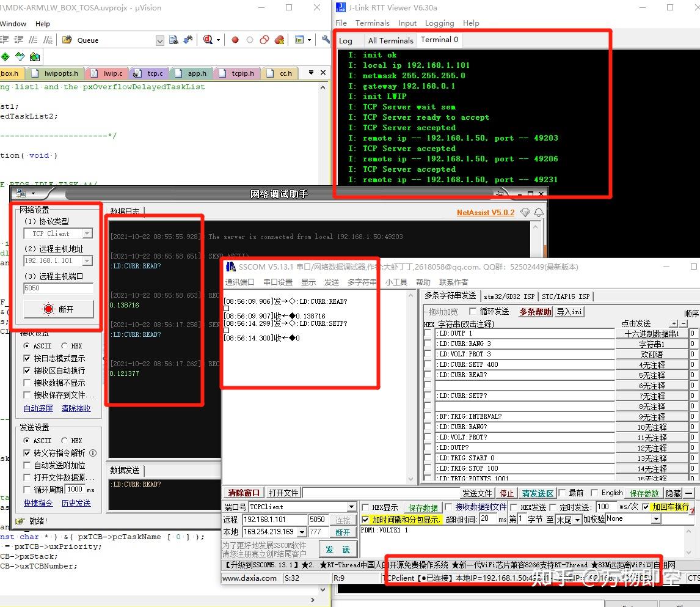Click the Kill All Breakpoints icon
The width and height of the screenshot is (700, 607).
point(280,40)
